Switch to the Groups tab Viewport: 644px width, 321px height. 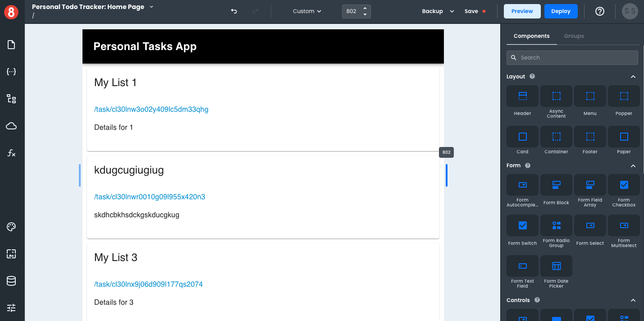point(574,36)
